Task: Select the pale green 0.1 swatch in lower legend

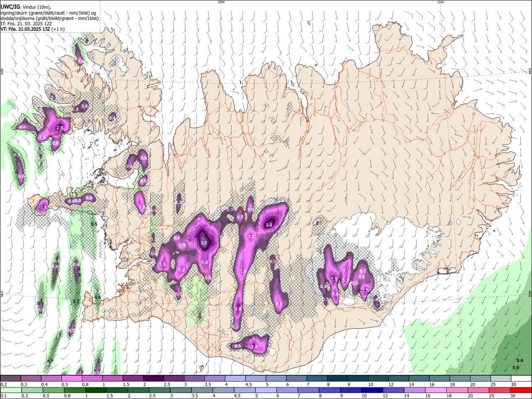Action: coord(11,390)
